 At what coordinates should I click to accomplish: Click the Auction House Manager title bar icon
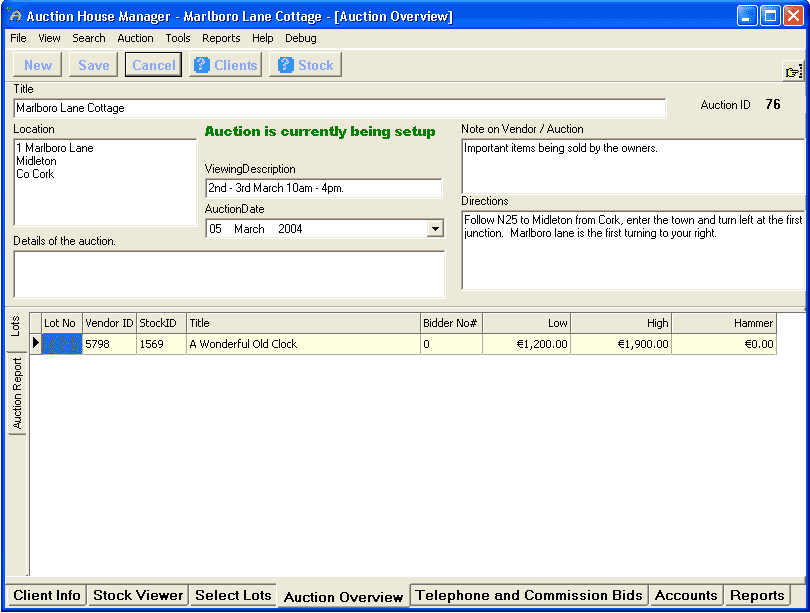[x=15, y=16]
